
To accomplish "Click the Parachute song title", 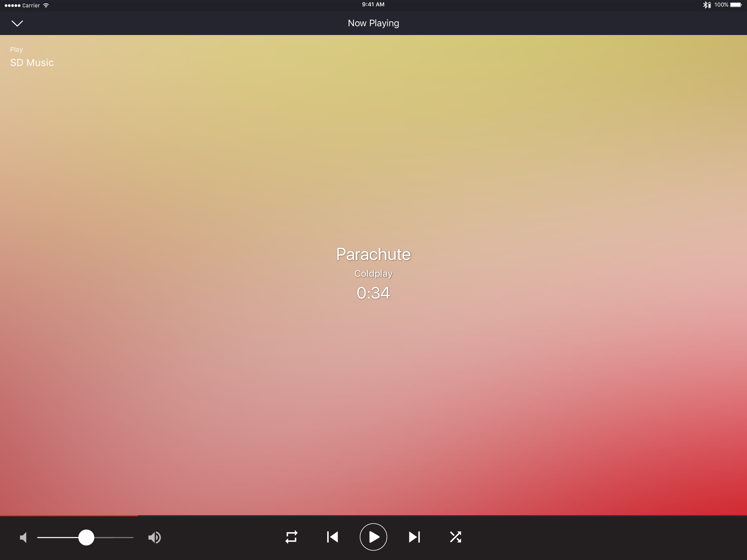I will coord(373,254).
